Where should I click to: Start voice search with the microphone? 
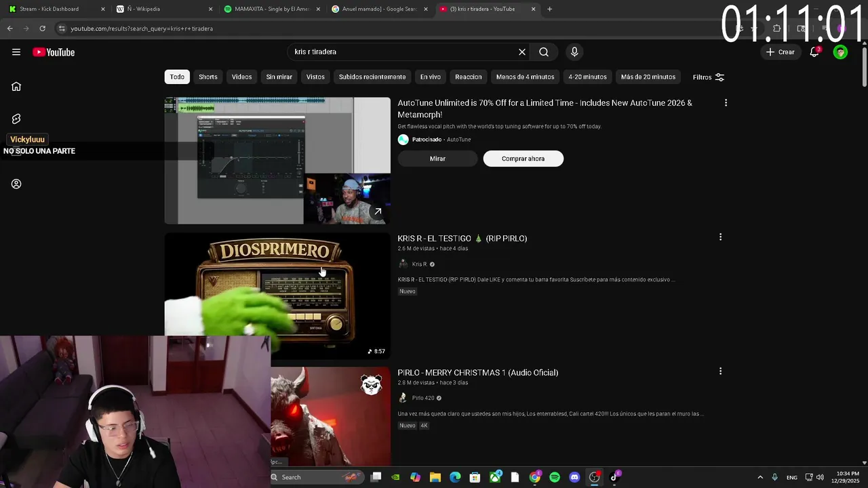click(x=574, y=52)
